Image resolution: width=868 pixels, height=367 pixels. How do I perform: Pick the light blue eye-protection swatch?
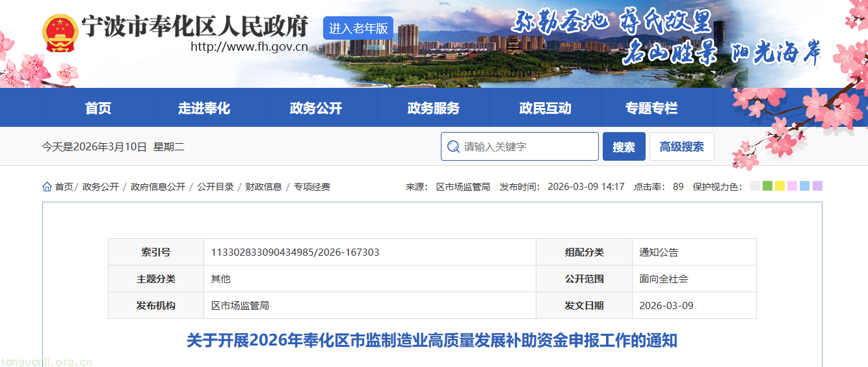point(804,186)
